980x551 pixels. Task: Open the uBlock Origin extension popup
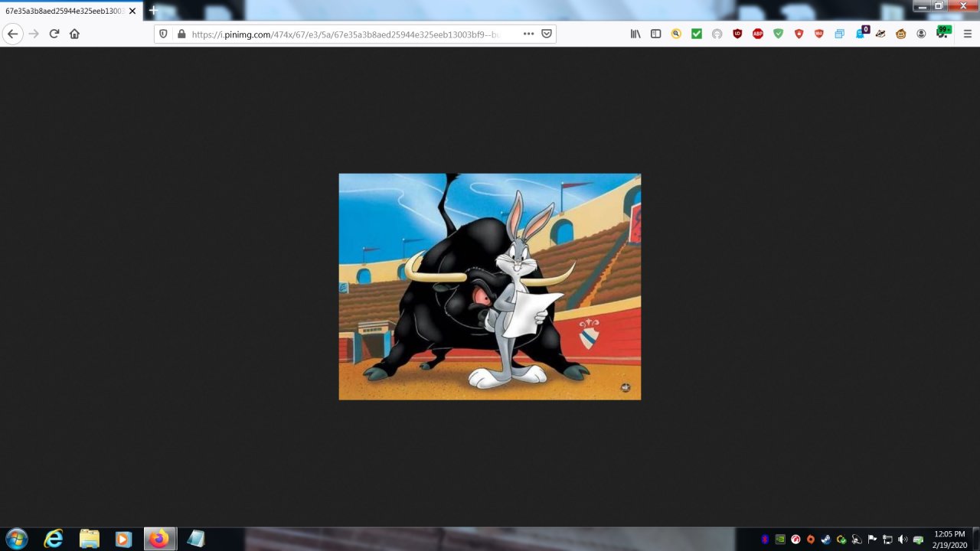point(737,34)
